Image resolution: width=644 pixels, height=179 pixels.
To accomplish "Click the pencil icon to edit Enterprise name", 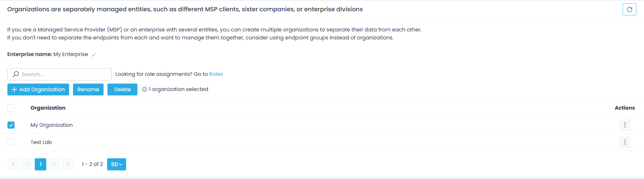I will (94, 54).
